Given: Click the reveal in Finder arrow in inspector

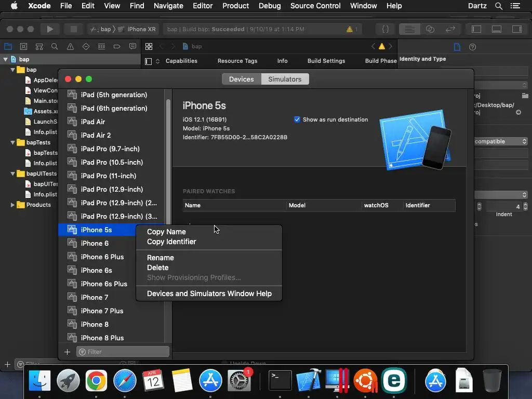Looking at the screenshot, I should tap(518, 112).
